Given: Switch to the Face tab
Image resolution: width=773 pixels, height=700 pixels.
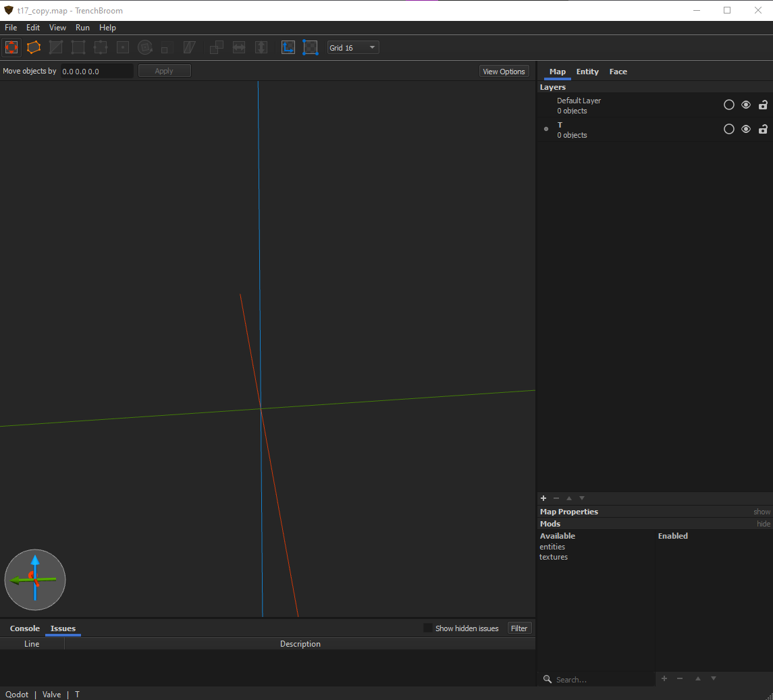Looking at the screenshot, I should 618,72.
